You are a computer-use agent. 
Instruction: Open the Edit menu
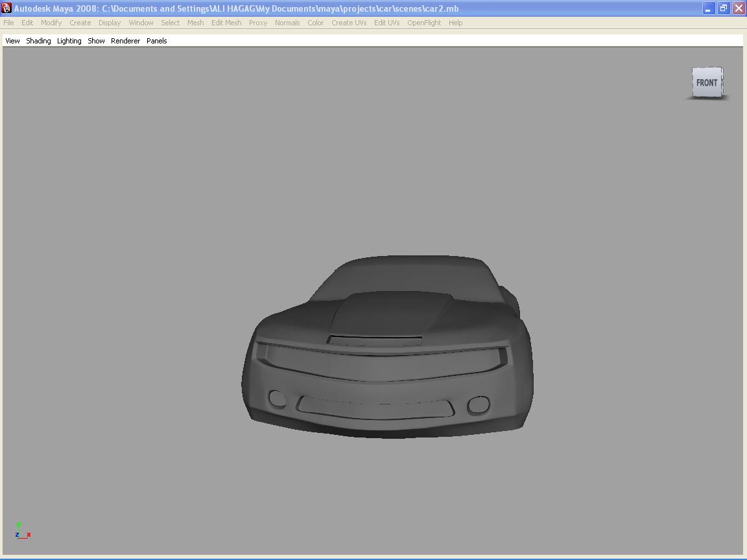tap(27, 23)
